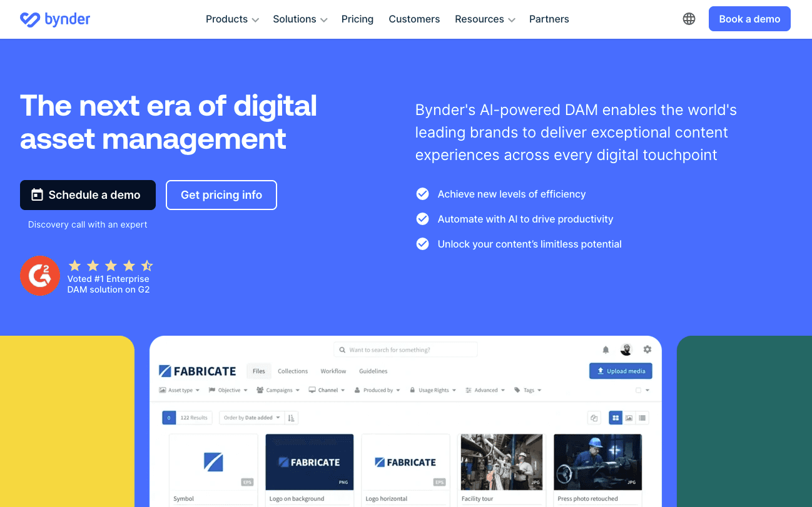This screenshot has height=507, width=812.
Task: Switch to grid view icon
Action: coord(616,418)
